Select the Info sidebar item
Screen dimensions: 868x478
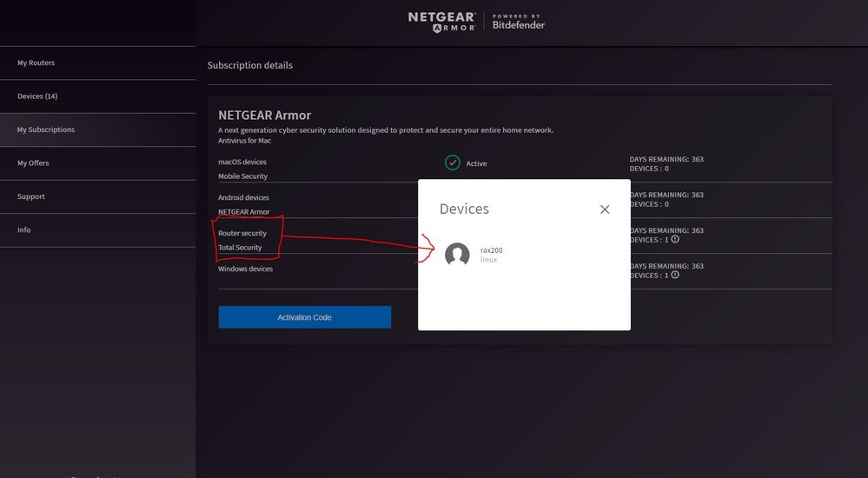click(x=23, y=230)
